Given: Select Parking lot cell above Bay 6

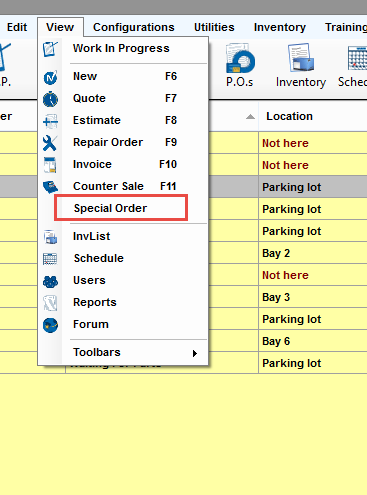Looking at the screenshot, I should [313, 319].
